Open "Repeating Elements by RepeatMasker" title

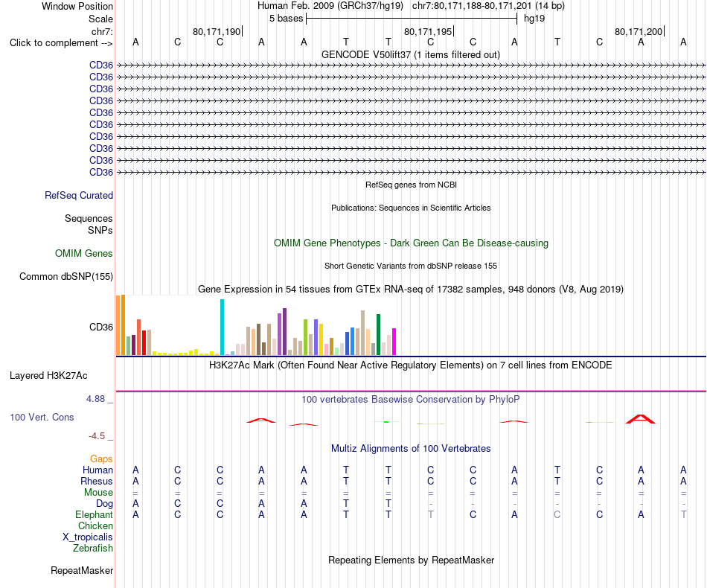(x=411, y=560)
